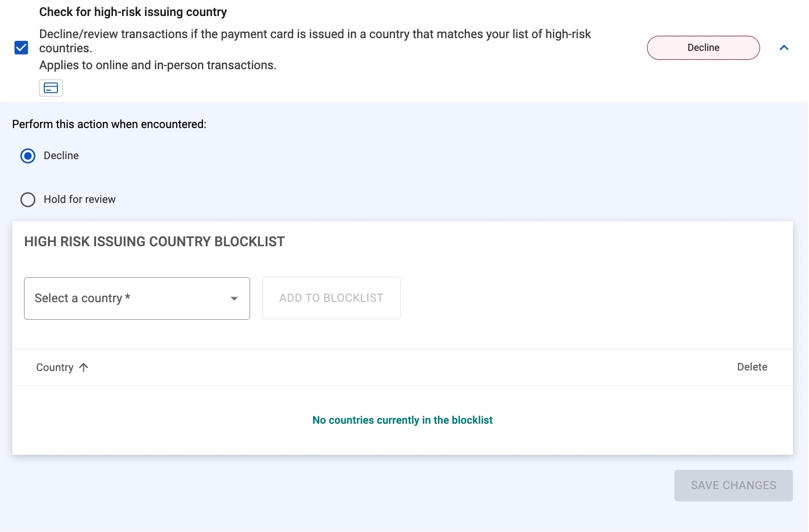This screenshot has width=809, height=532.
Task: Click the pink Decline action pill
Action: tap(703, 48)
